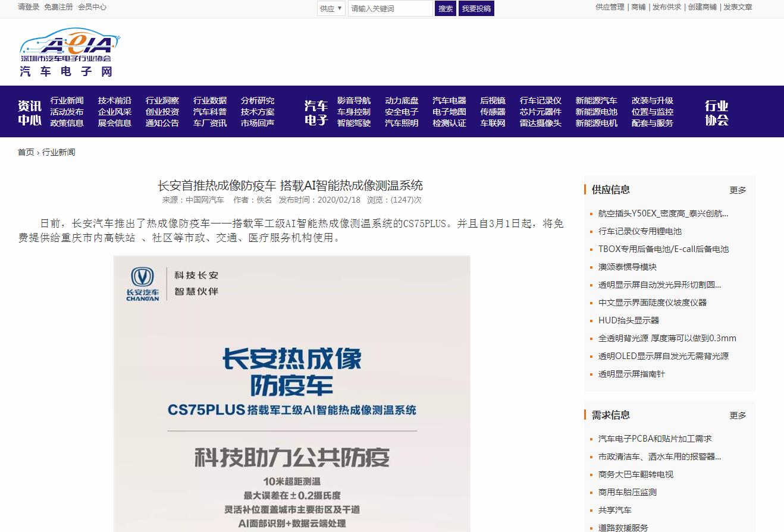Select 汽车电器 in the navigation menu
The image size is (784, 532).
click(449, 100)
